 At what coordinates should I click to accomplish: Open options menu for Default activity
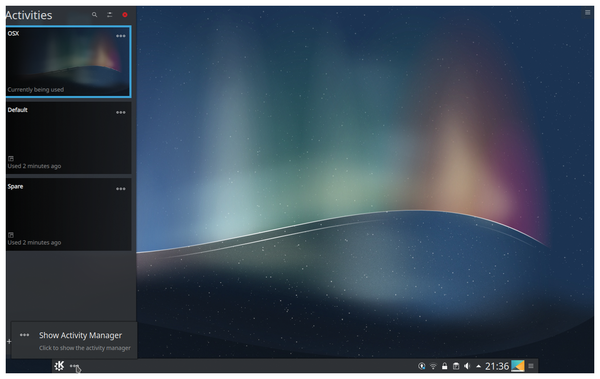coord(121,113)
